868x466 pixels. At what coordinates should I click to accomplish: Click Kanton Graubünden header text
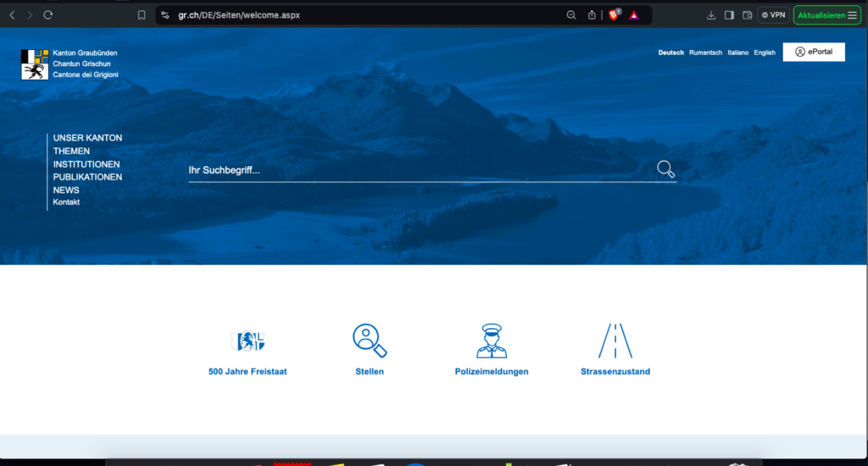86,53
